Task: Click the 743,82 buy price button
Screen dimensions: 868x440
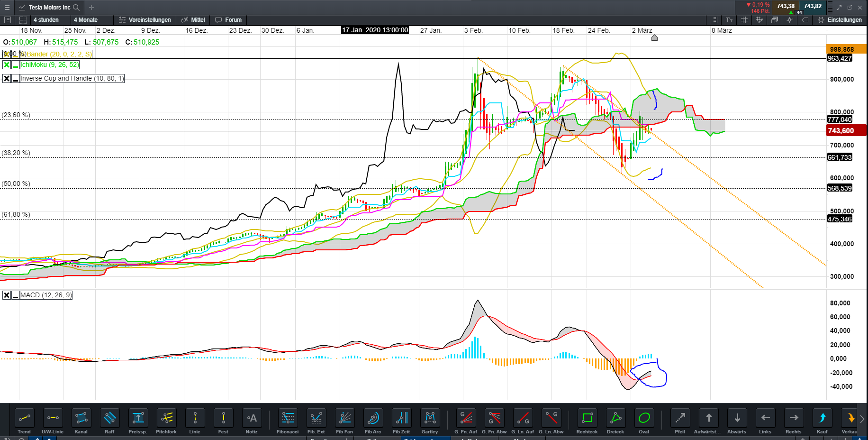Action: [813, 7]
